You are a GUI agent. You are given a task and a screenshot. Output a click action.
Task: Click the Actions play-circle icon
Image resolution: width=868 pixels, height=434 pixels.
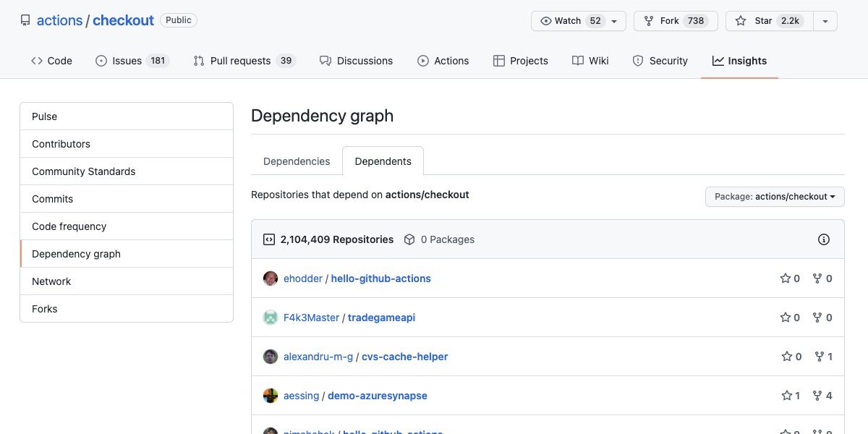[x=423, y=61]
